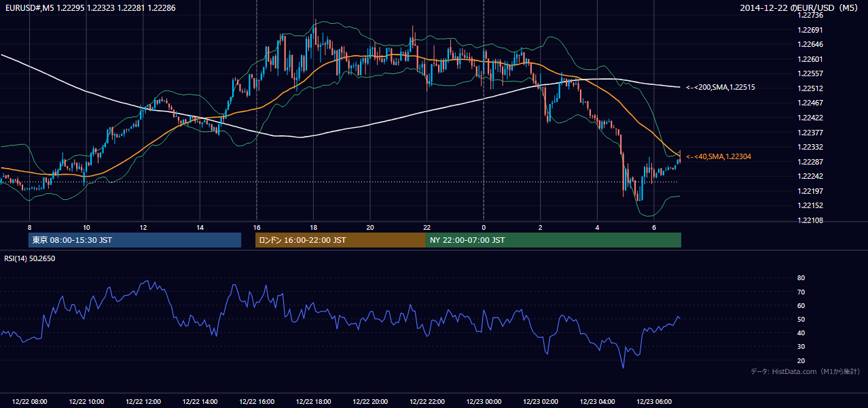
Task: Click the RSI(14) 50.2650 indicator label
Action: tap(30, 258)
